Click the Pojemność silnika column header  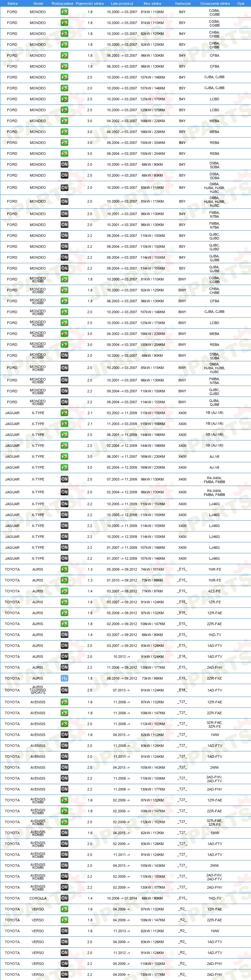point(90,4)
